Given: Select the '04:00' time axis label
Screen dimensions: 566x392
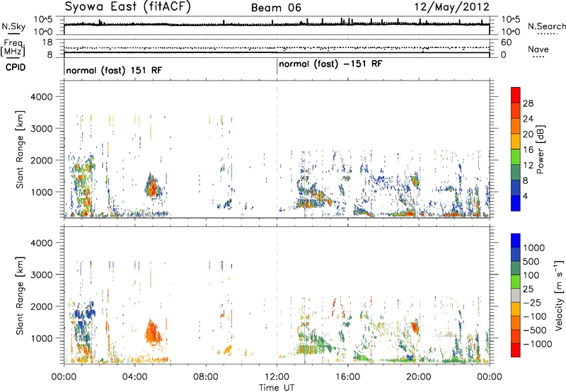Looking at the screenshot, I should (x=135, y=377).
